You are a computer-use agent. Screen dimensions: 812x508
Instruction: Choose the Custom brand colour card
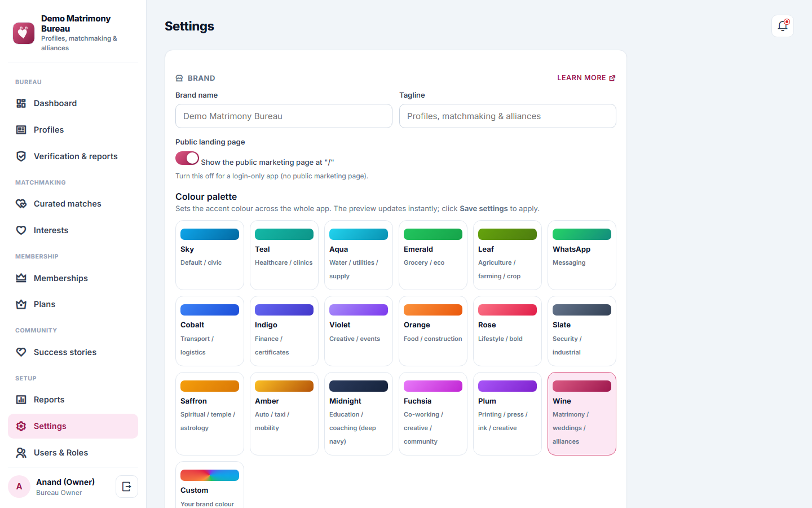point(210,485)
